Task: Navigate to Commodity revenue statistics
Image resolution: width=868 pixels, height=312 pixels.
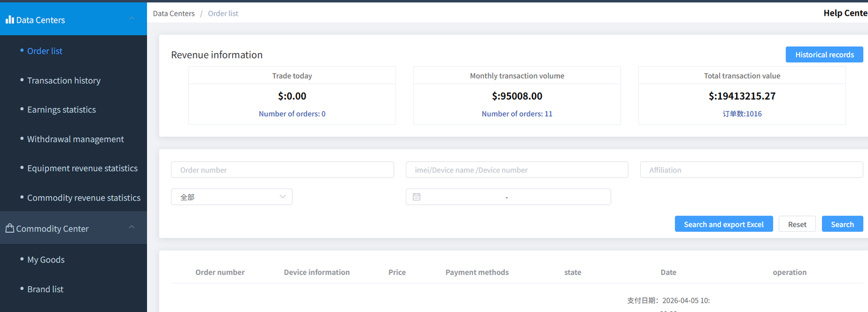Action: (x=84, y=198)
